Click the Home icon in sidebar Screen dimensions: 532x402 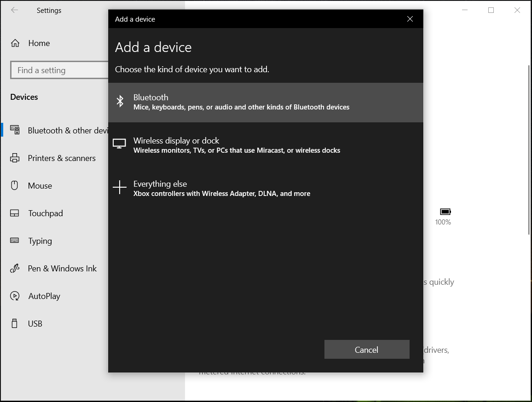tap(15, 43)
